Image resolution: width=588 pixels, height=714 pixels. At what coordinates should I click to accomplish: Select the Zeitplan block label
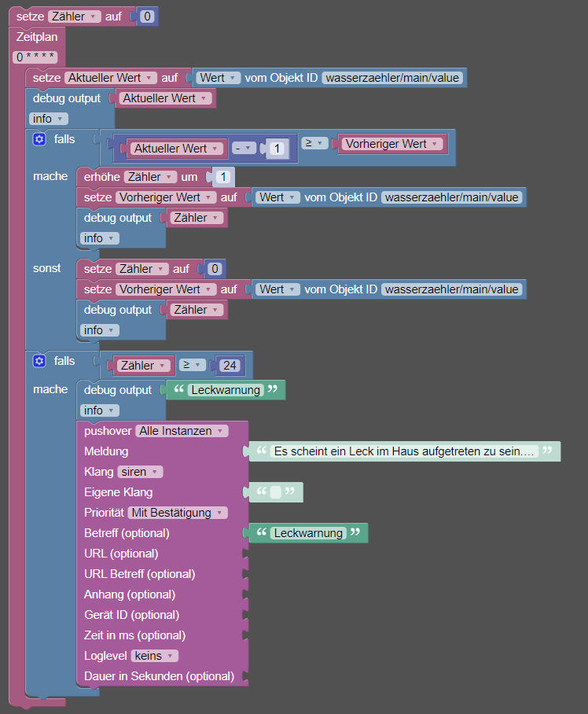[37, 37]
